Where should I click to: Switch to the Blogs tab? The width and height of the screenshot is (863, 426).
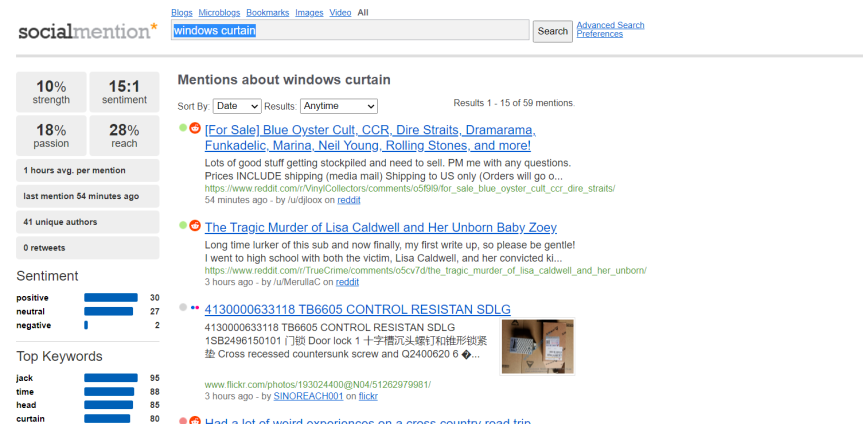point(182,12)
